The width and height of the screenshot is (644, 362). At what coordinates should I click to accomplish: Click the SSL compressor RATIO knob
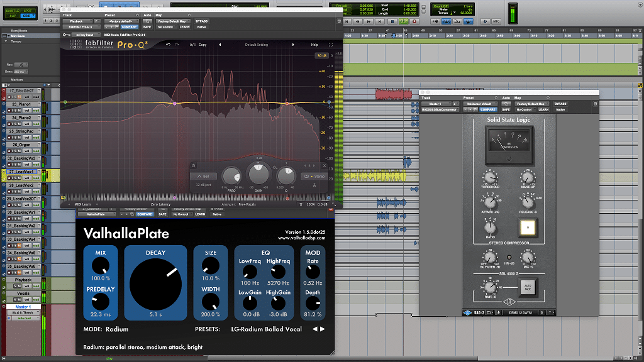click(489, 226)
